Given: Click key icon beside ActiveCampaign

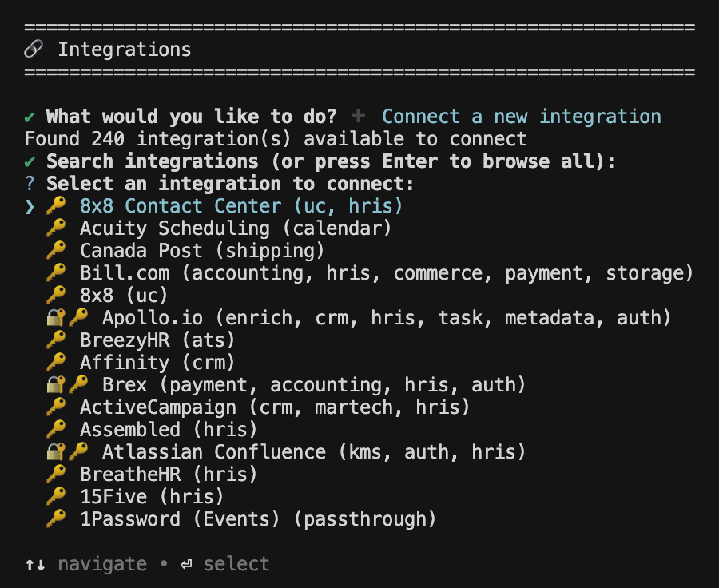Looking at the screenshot, I should click(x=56, y=407).
